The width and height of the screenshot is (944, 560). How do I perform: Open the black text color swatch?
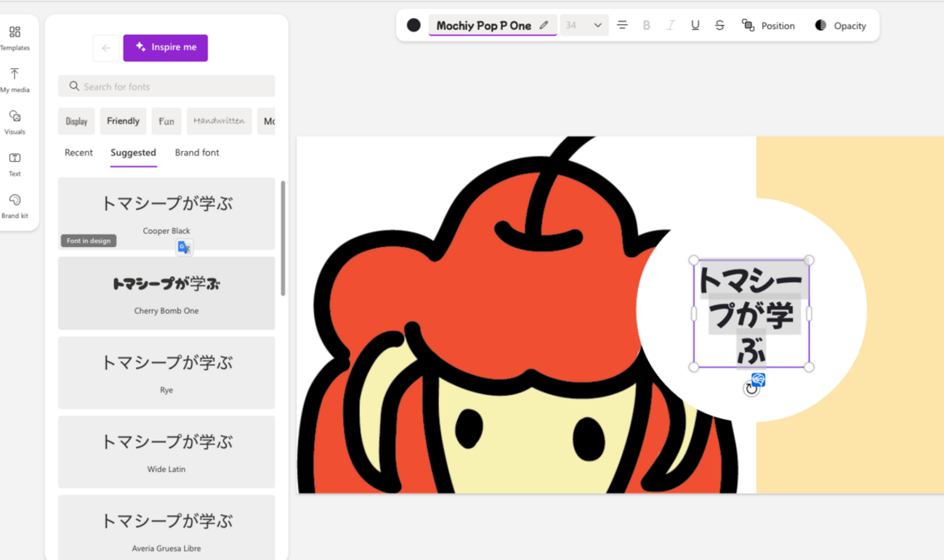coord(413,25)
